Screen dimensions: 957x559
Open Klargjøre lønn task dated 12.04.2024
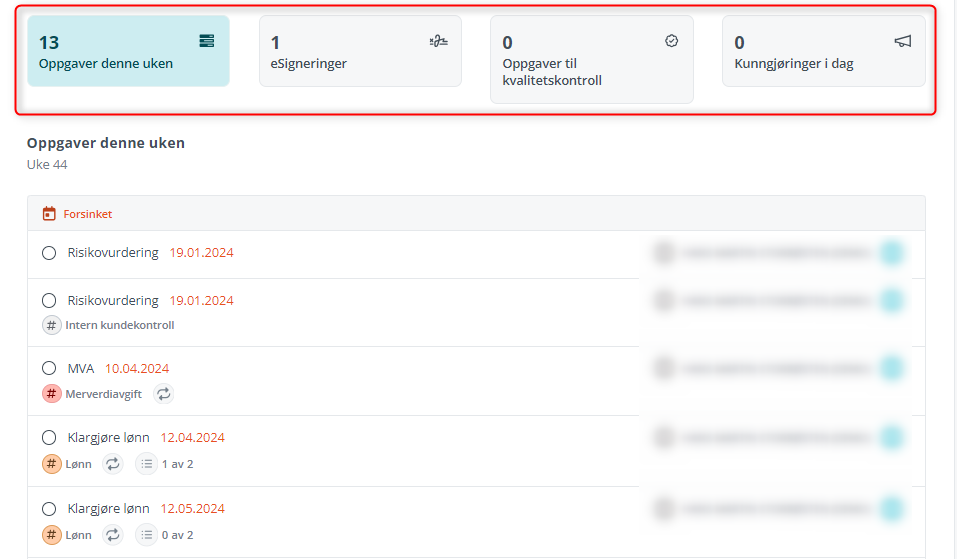point(108,438)
